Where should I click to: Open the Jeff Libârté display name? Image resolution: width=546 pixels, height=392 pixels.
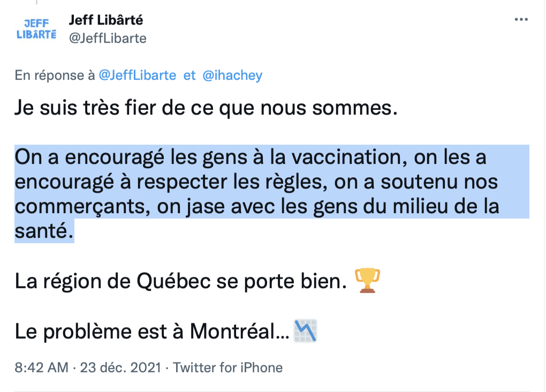click(106, 20)
